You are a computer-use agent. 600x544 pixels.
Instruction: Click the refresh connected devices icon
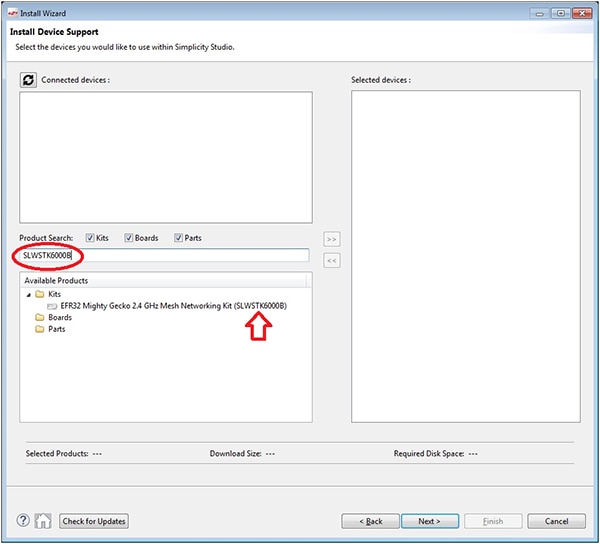click(x=28, y=80)
